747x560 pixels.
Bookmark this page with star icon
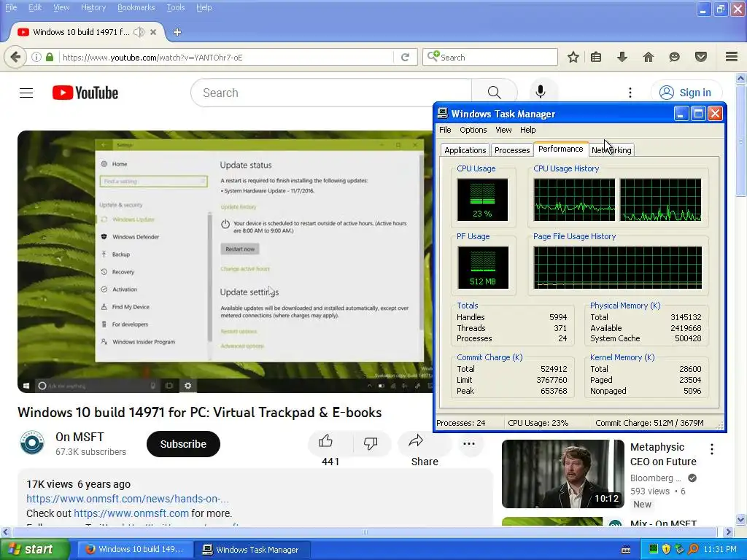point(573,57)
